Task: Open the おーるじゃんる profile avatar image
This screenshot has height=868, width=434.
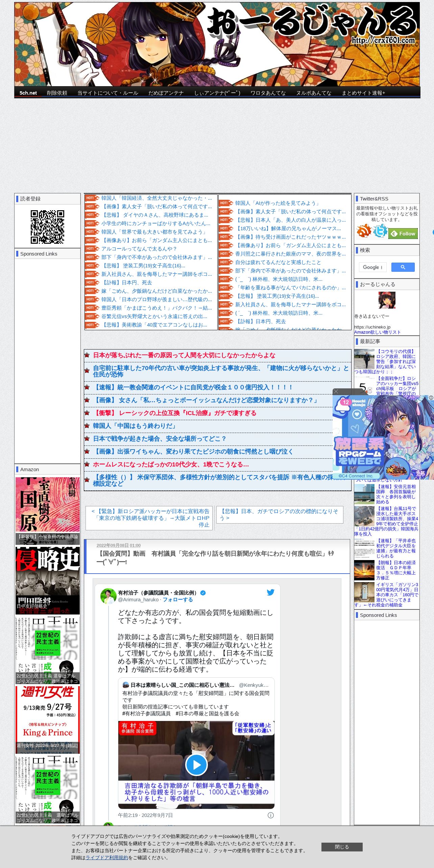Action: (x=387, y=300)
